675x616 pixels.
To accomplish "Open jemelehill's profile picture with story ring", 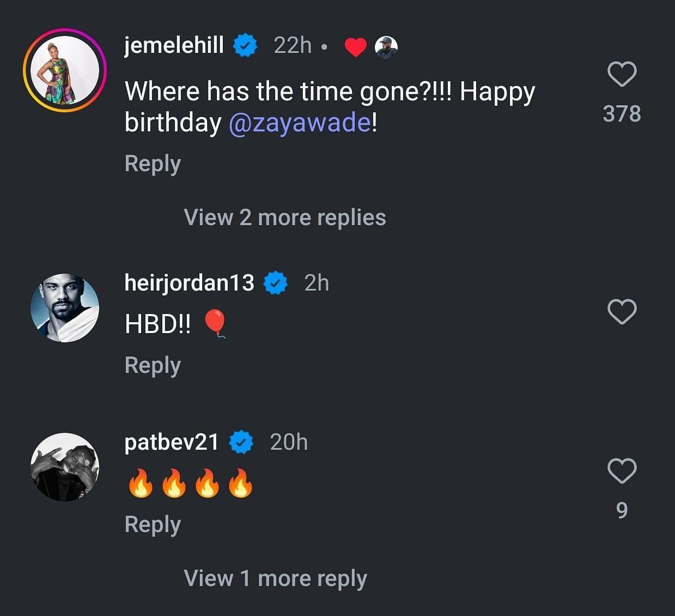I will tap(64, 70).
